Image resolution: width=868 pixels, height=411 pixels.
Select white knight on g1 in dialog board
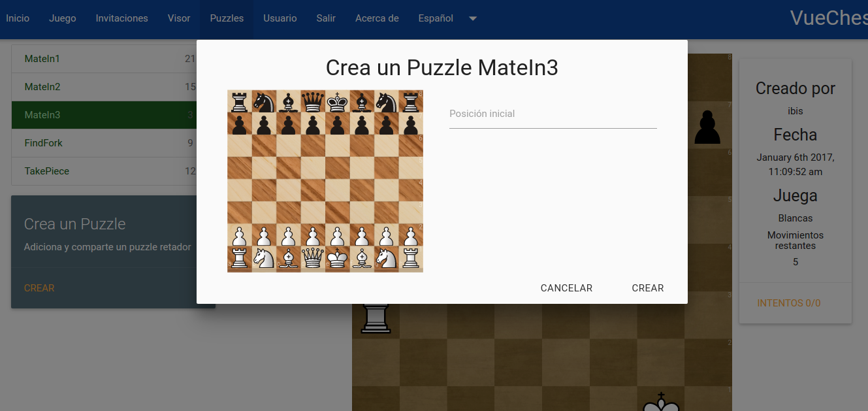(387, 258)
